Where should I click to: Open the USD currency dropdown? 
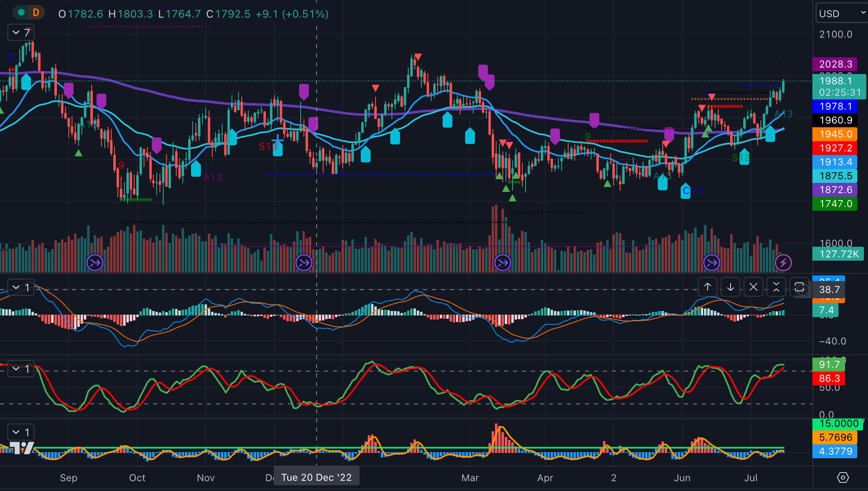tap(841, 14)
